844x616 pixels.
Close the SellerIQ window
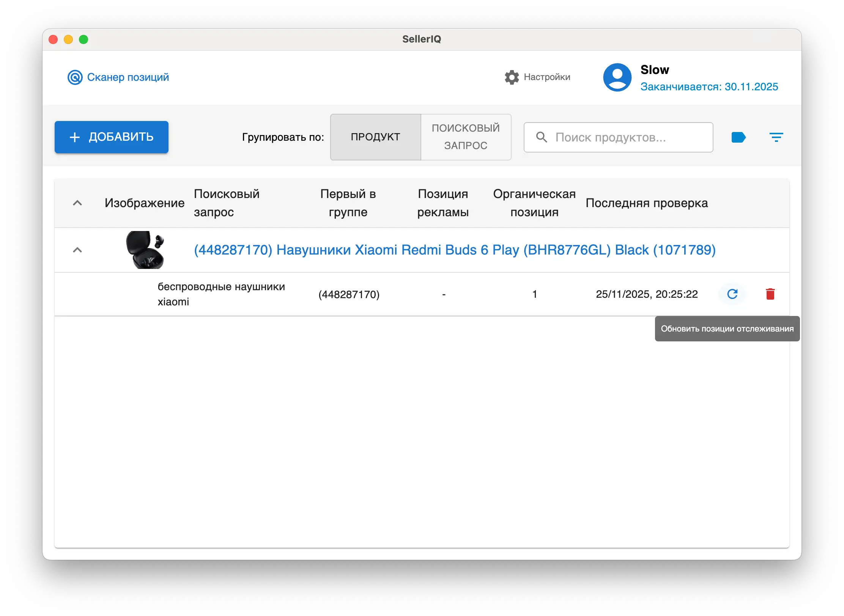tap(53, 39)
